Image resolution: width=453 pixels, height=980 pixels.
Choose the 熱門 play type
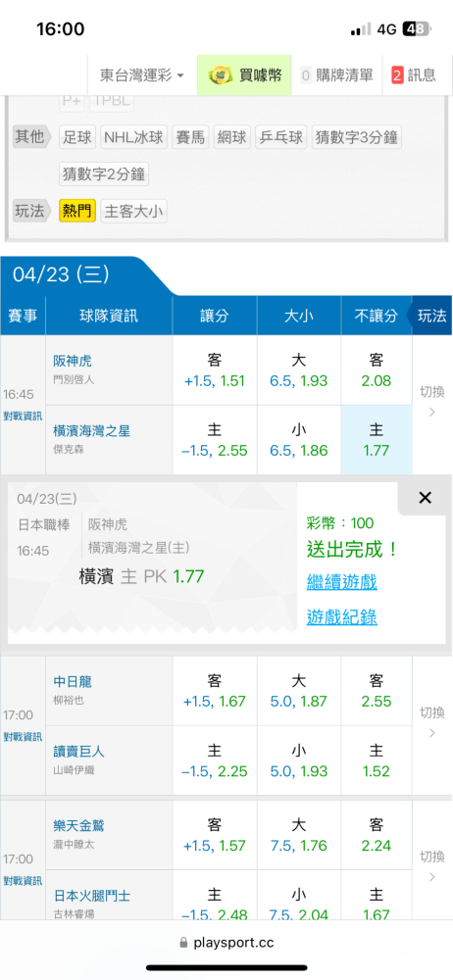pos(77,212)
